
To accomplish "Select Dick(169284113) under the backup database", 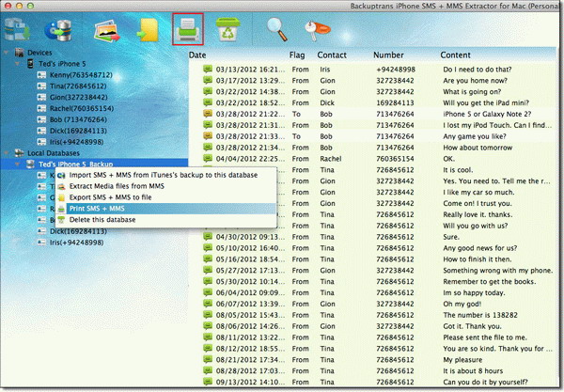I will (78, 231).
